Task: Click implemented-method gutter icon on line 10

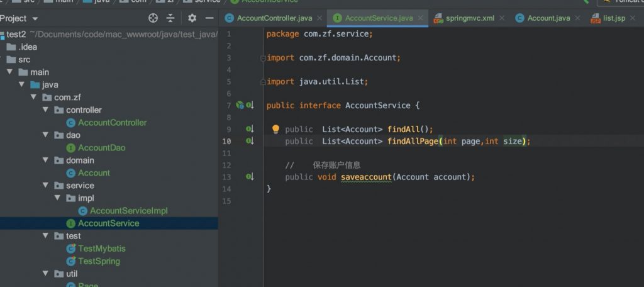Action: (250, 141)
